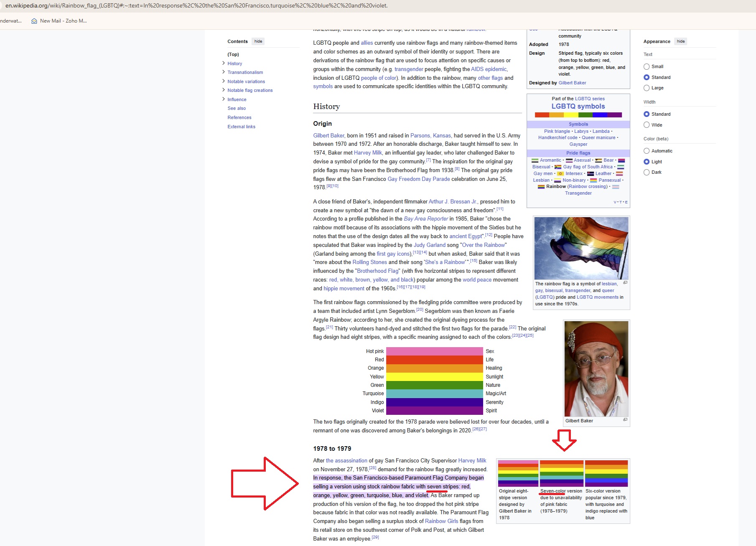Click the Bear flag icon

coord(598,160)
